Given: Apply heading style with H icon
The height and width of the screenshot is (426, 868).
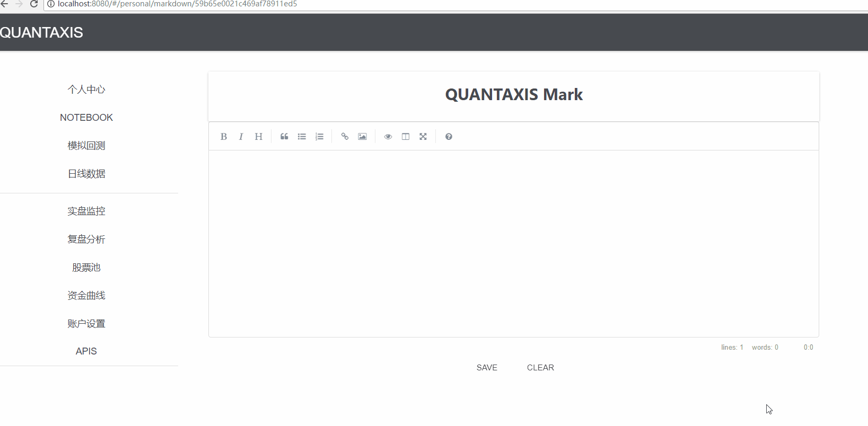Looking at the screenshot, I should pos(258,137).
